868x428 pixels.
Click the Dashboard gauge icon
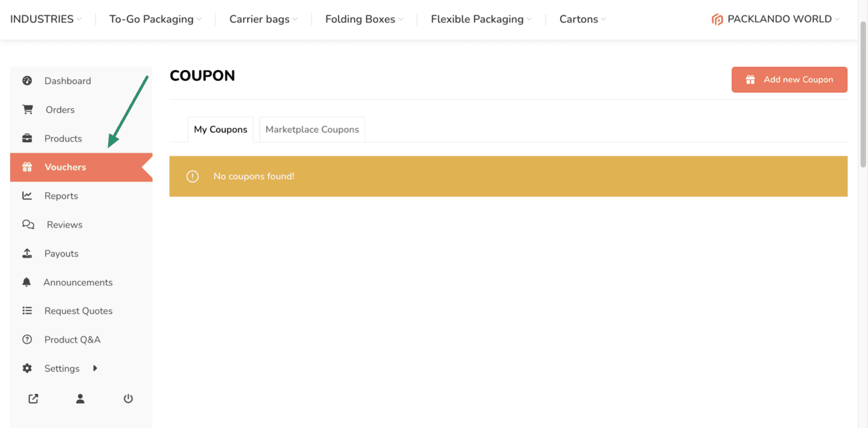click(27, 81)
